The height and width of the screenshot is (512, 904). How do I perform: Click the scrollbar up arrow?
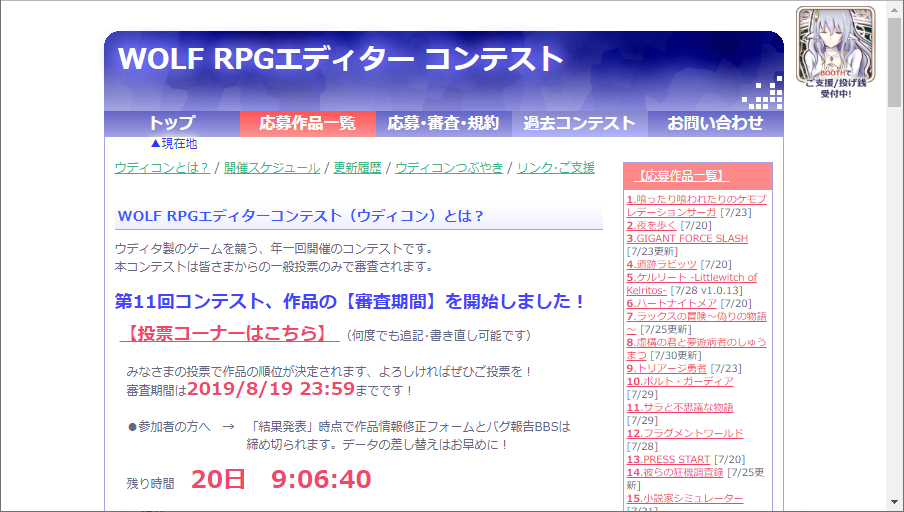pos(894,10)
